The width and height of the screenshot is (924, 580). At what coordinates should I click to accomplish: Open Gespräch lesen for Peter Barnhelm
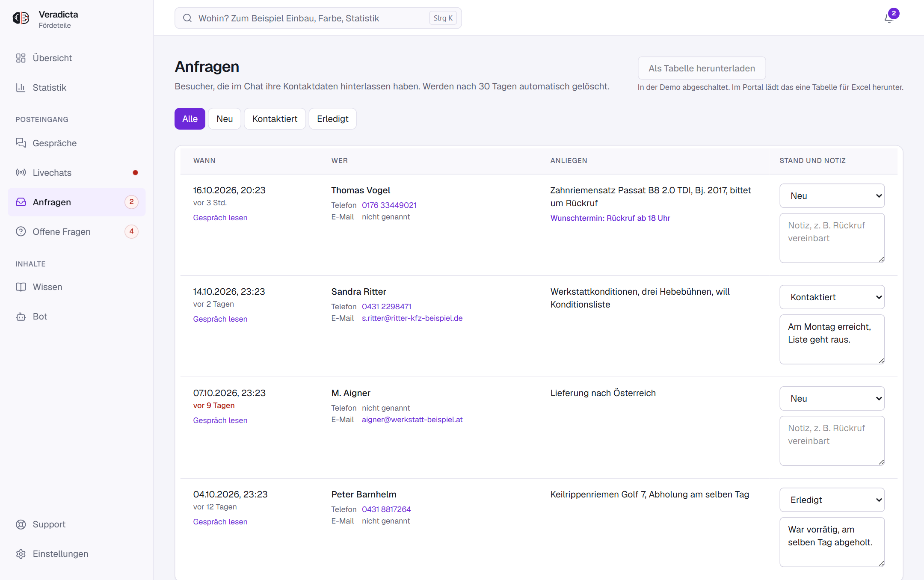pos(220,522)
